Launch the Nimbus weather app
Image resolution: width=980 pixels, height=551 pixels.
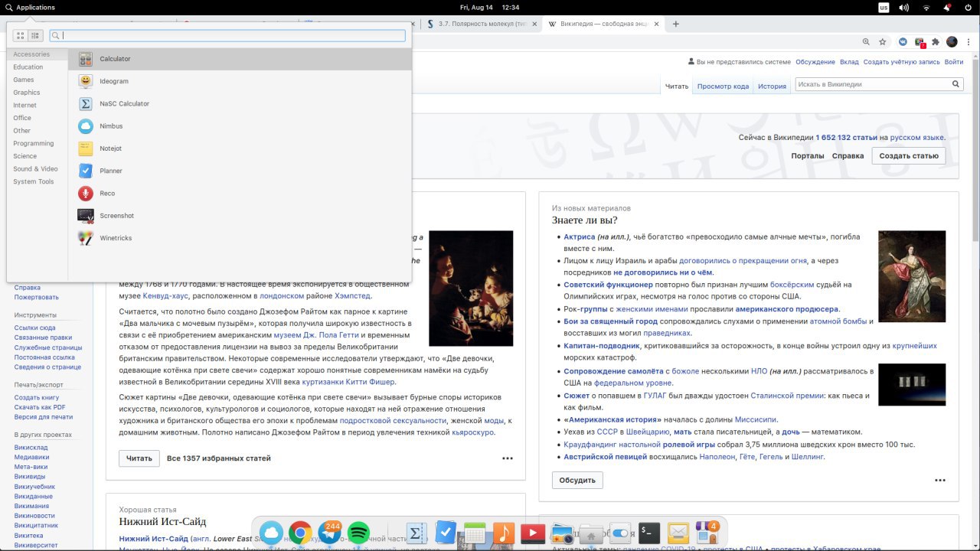click(240, 126)
